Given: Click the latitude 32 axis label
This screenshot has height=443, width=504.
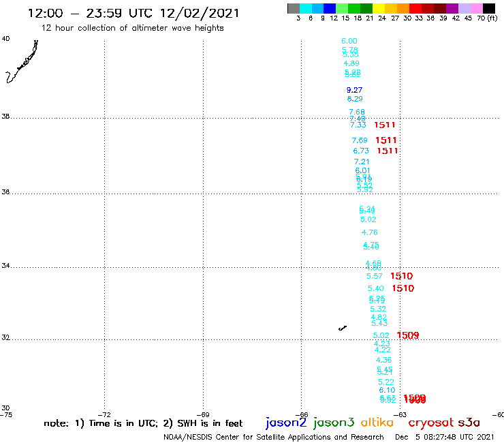Looking at the screenshot, I should pyautogui.click(x=5, y=337).
